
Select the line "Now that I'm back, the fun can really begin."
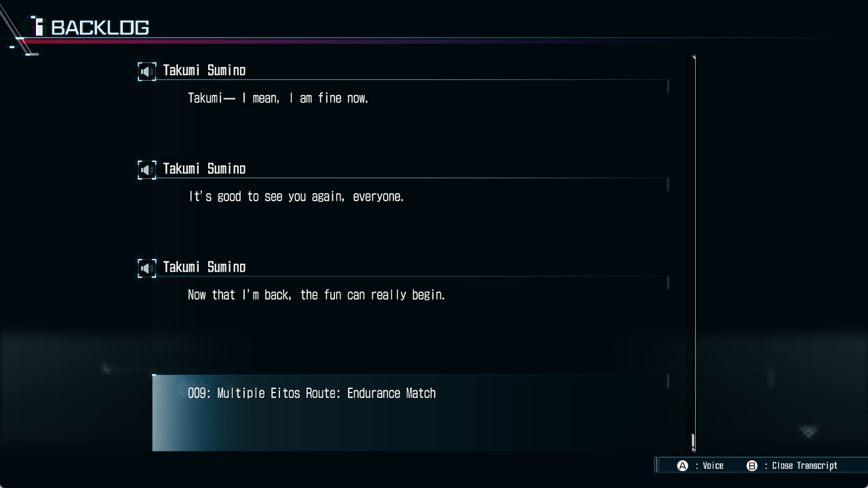point(317,295)
